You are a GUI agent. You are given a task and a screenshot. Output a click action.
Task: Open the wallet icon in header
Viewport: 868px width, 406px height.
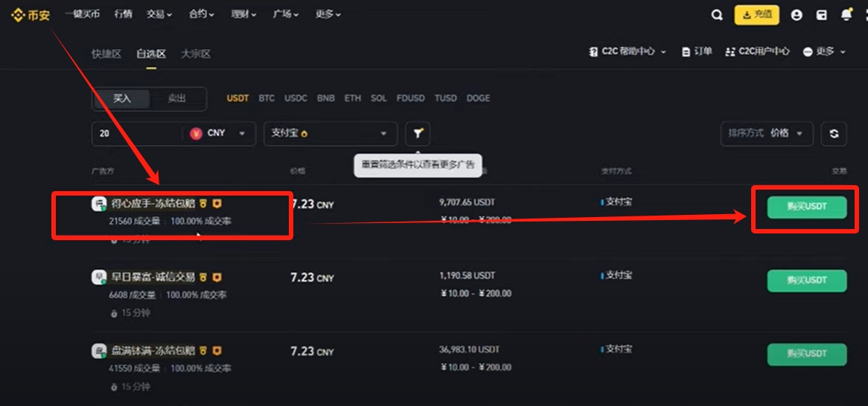821,15
